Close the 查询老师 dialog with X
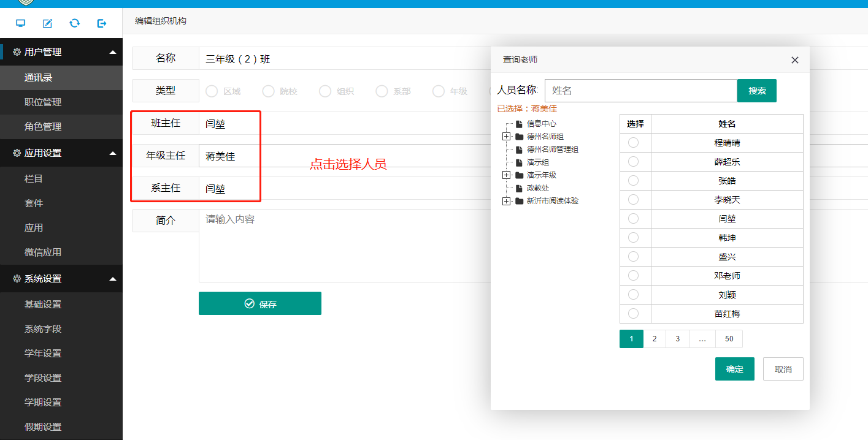 [x=795, y=60]
